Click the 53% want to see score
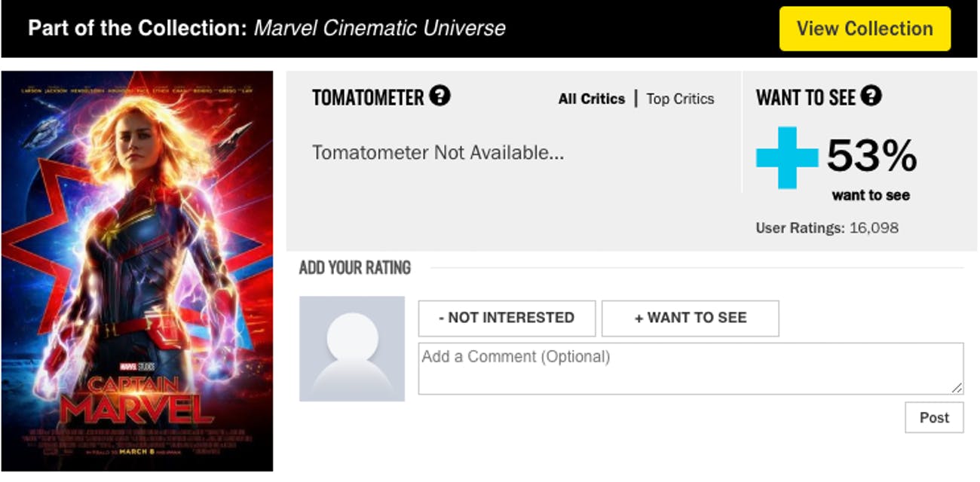The image size is (980, 482). [x=871, y=157]
